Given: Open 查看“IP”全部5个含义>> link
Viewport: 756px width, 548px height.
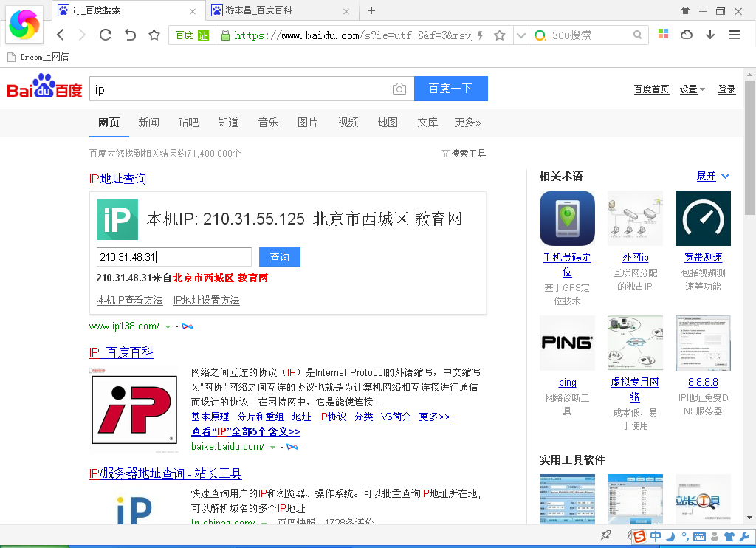Looking at the screenshot, I should (x=245, y=432).
